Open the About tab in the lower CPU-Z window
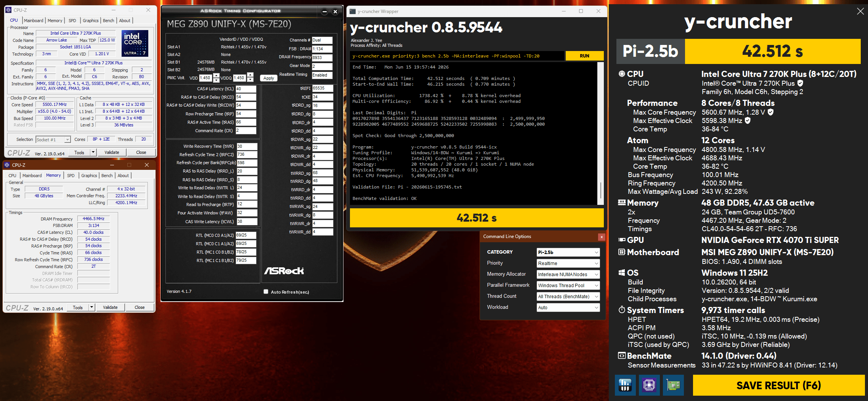868x401 pixels. click(123, 176)
